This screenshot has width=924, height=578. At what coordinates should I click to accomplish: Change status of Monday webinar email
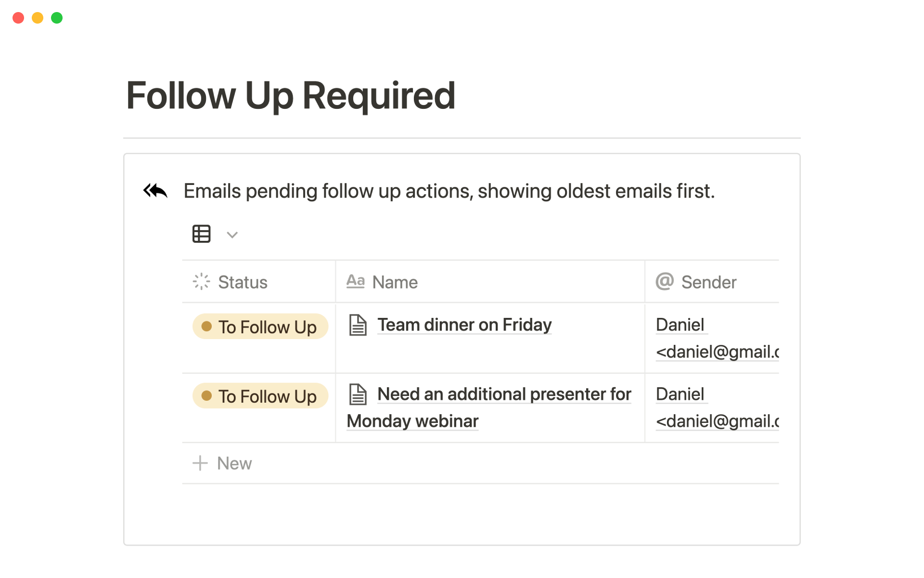point(260,396)
